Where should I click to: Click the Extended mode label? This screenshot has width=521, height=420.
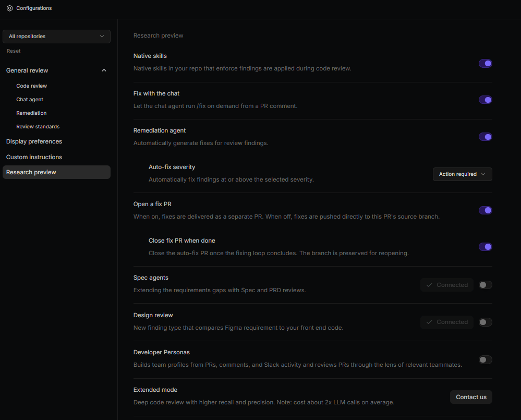[x=155, y=390]
